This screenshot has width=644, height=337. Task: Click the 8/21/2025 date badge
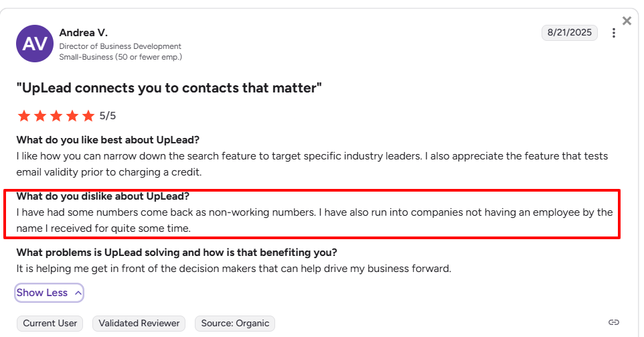pyautogui.click(x=569, y=32)
